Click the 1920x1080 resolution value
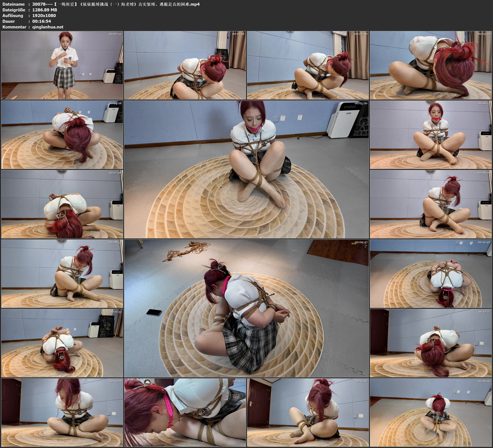The width and height of the screenshot is (493, 448). point(44,15)
